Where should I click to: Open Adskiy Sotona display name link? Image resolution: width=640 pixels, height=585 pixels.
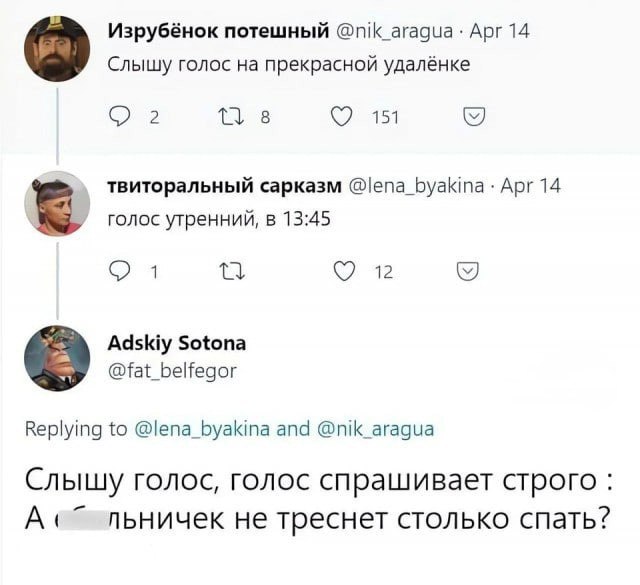click(x=177, y=343)
